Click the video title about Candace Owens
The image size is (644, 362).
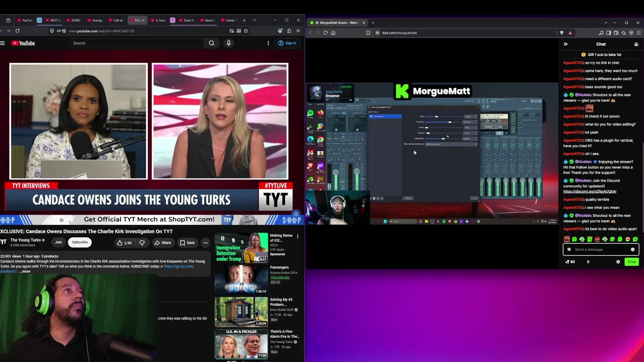pyautogui.click(x=87, y=231)
